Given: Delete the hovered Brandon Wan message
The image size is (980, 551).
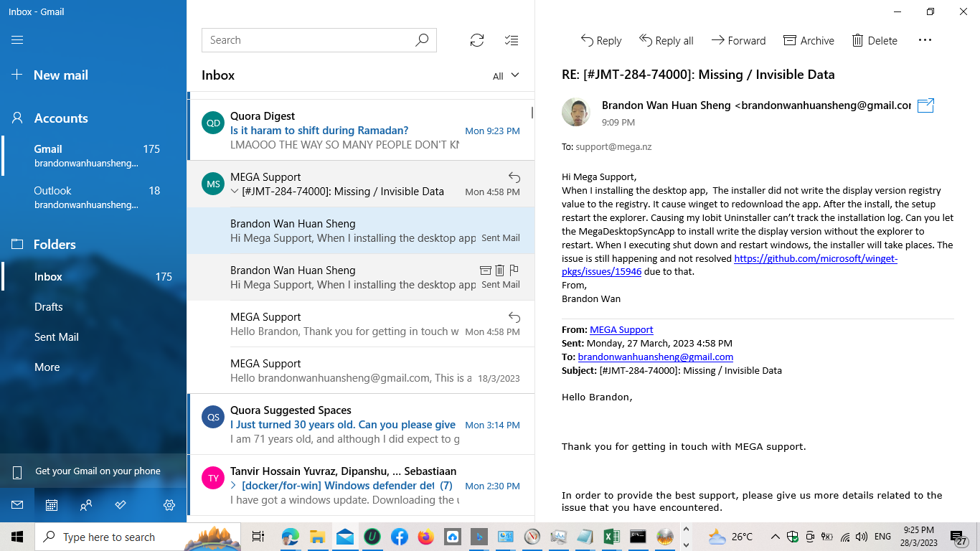Looking at the screenshot, I should coord(499,270).
